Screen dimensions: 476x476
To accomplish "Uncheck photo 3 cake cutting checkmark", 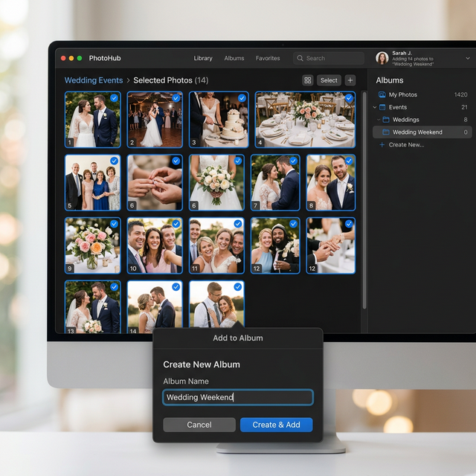I will click(x=242, y=98).
